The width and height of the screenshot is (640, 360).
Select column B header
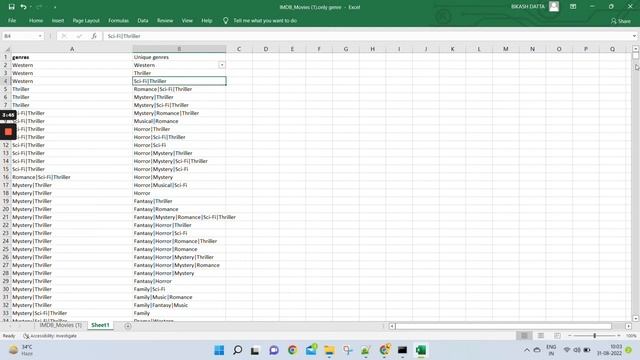(179, 49)
